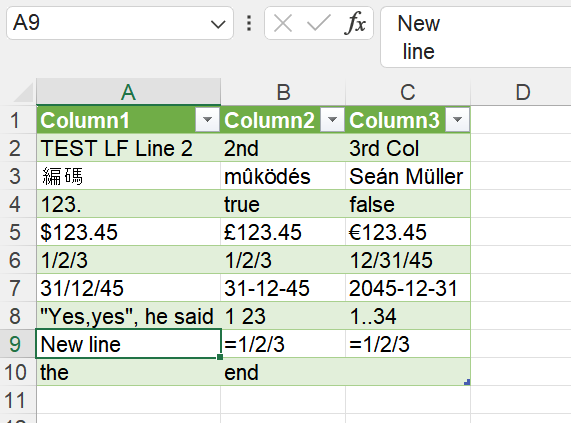Select the column D header
Screen dimensions: 571x423
pyautogui.click(x=523, y=92)
